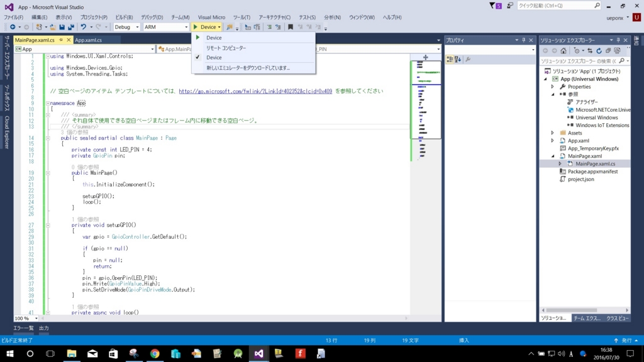Click the Quick Launch search field
This screenshot has width=644, height=362.
pos(559,6)
